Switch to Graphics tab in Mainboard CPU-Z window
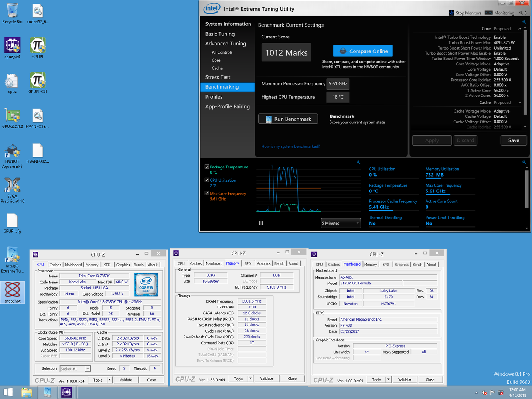The image size is (532, 399). (402, 265)
